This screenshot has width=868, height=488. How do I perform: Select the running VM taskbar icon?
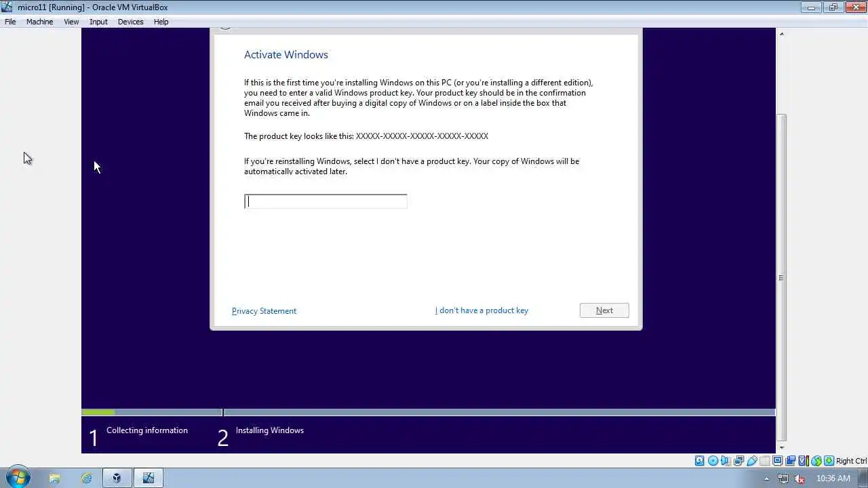(148, 478)
